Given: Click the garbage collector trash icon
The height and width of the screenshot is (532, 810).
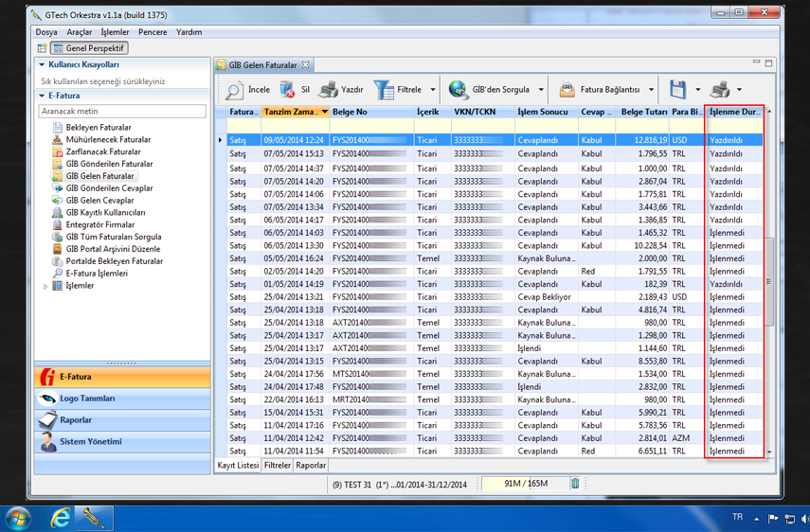Looking at the screenshot, I should pyautogui.click(x=575, y=484).
